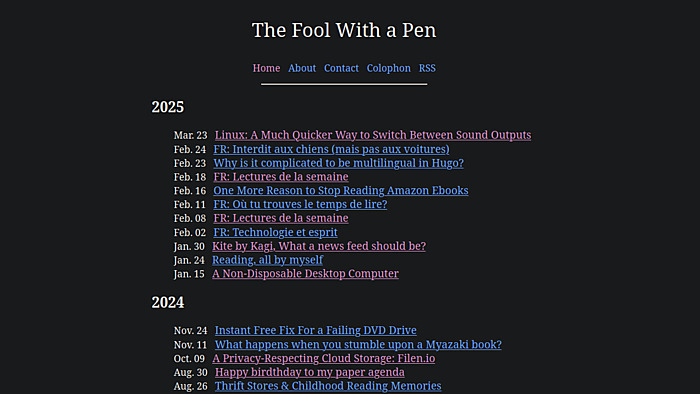Image resolution: width=700 pixels, height=394 pixels.
Task: Click the site title The Fool With a Pen
Action: (x=344, y=30)
